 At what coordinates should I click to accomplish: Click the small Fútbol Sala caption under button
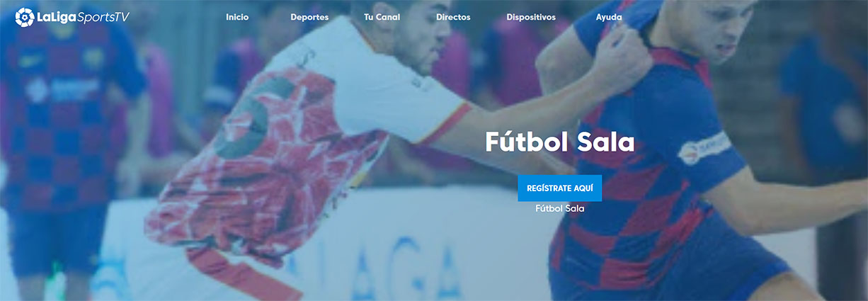coord(559,209)
